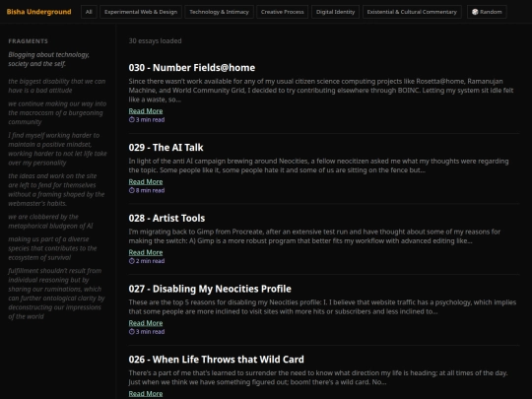Viewport: 532px width, 399px height.
Task: Click clock icon beside 8 min read
Action: click(132, 190)
